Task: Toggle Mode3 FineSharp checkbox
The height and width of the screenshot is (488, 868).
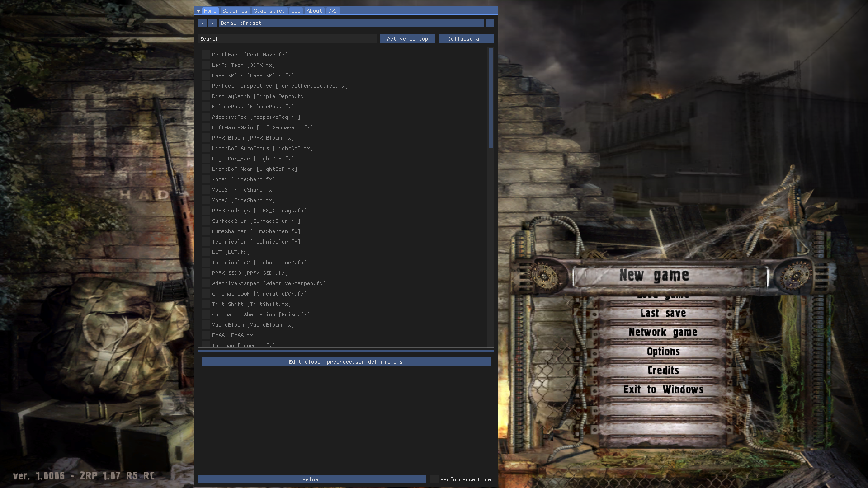Action: pyautogui.click(x=206, y=200)
